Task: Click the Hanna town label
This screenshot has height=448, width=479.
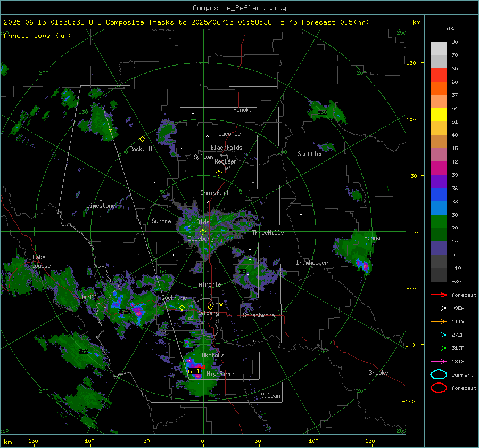Action: pyautogui.click(x=372, y=238)
